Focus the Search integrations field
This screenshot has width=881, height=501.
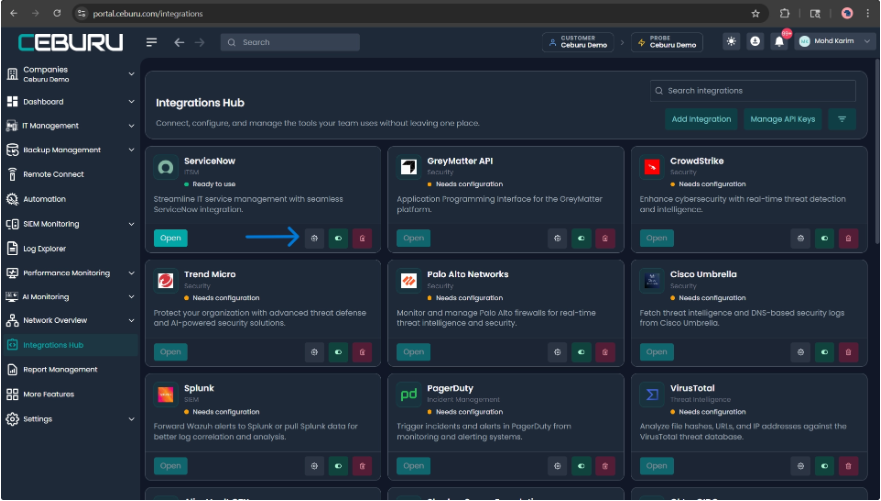(x=753, y=91)
